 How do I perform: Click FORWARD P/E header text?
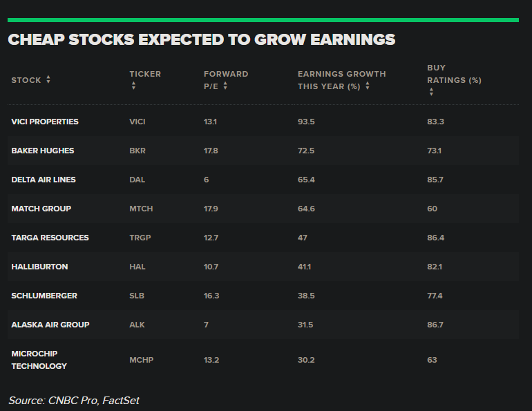click(x=225, y=74)
